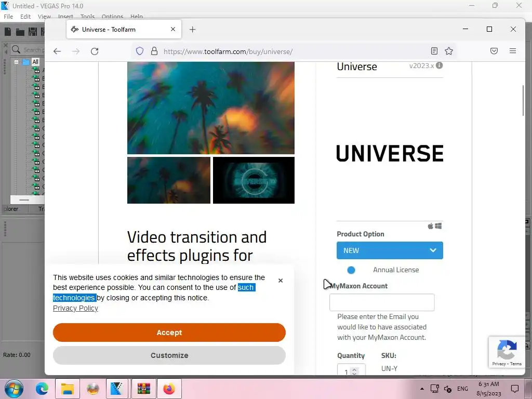Screen dimensions: 532x399
Task: Click the VEGAS Pro new project icon
Action: pos(8,32)
